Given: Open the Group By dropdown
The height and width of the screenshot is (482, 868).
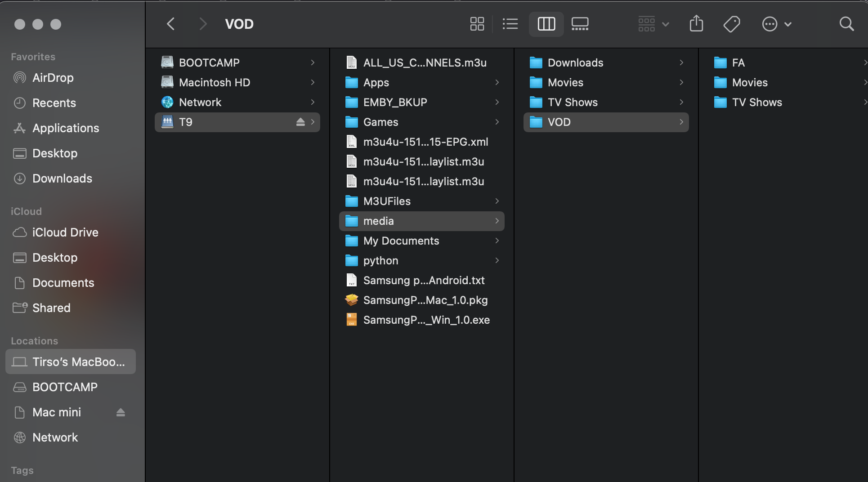Looking at the screenshot, I should coord(653,24).
